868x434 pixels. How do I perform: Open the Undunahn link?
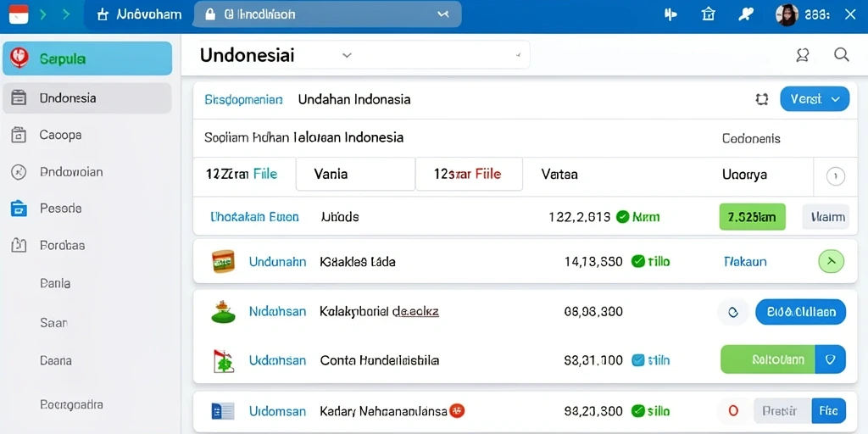point(277,262)
